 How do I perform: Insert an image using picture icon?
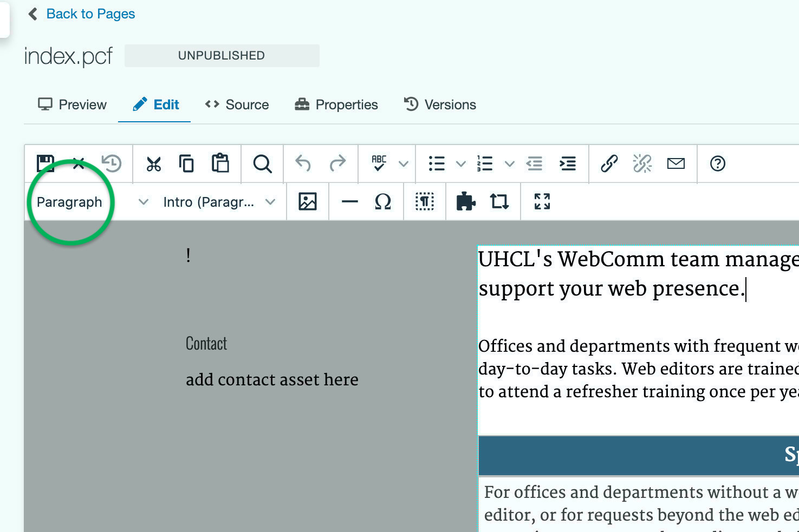click(307, 202)
